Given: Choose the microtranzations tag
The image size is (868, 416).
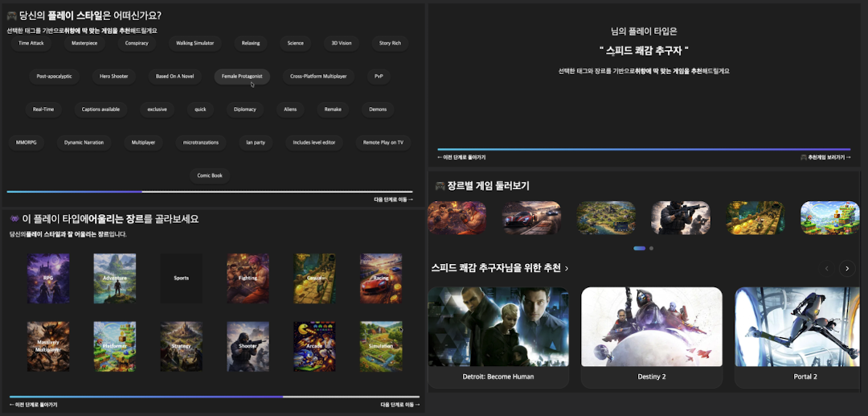Looking at the screenshot, I should (201, 143).
